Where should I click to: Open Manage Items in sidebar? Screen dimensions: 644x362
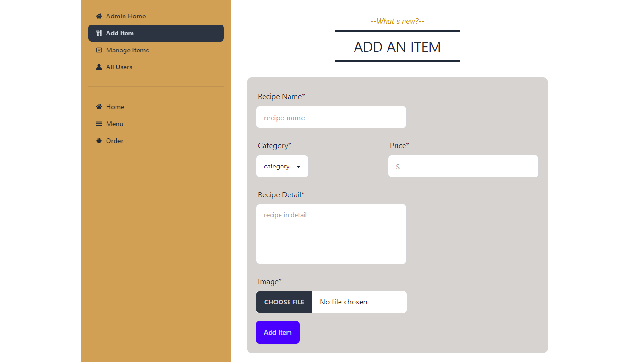[127, 50]
